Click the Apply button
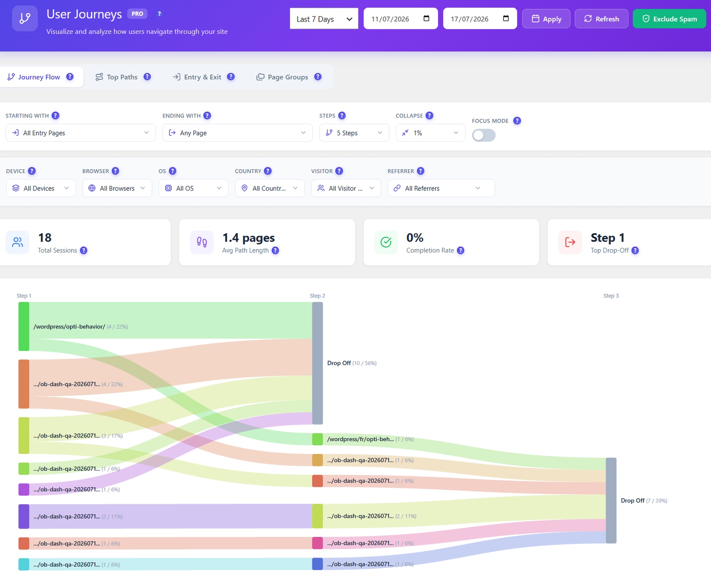Viewport: 711px width, 588px height. 546,19
